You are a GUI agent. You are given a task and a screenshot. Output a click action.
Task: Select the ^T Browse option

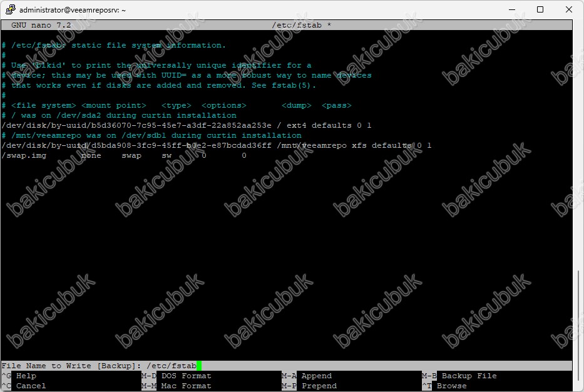point(444,386)
